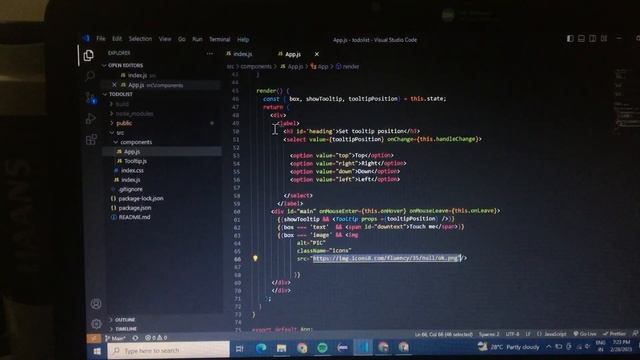
Task: Open the Accounts menu icon
Action: 96,304
